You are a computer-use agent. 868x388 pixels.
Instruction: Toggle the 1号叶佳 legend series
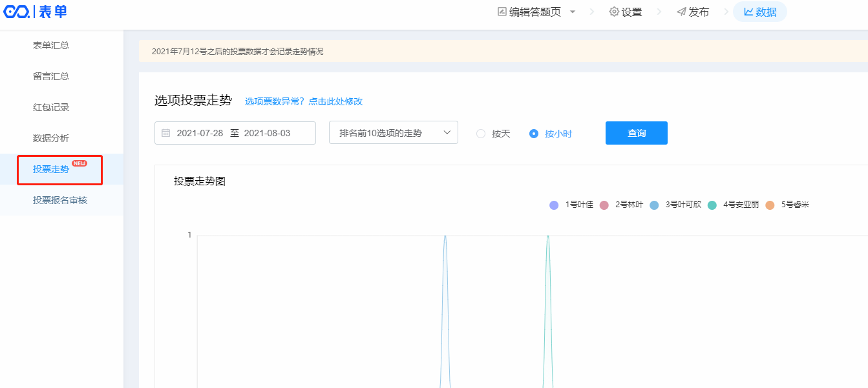click(571, 205)
